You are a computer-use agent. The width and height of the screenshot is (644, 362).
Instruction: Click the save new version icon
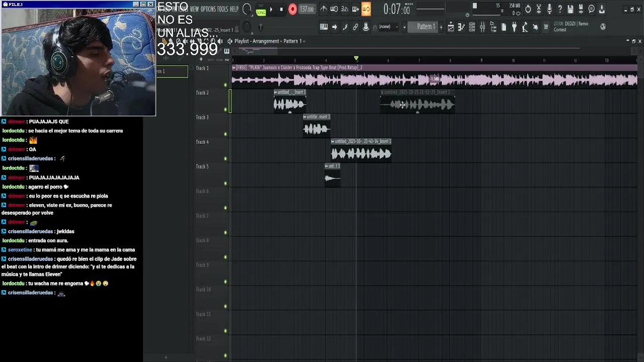pos(581,9)
